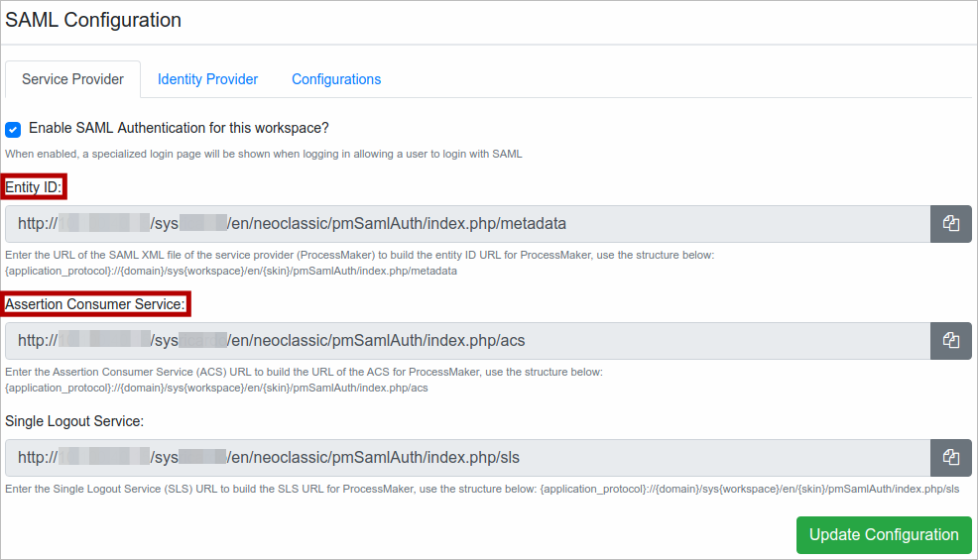Click the SLS URL structure help text
978x560 pixels.
coord(482,489)
